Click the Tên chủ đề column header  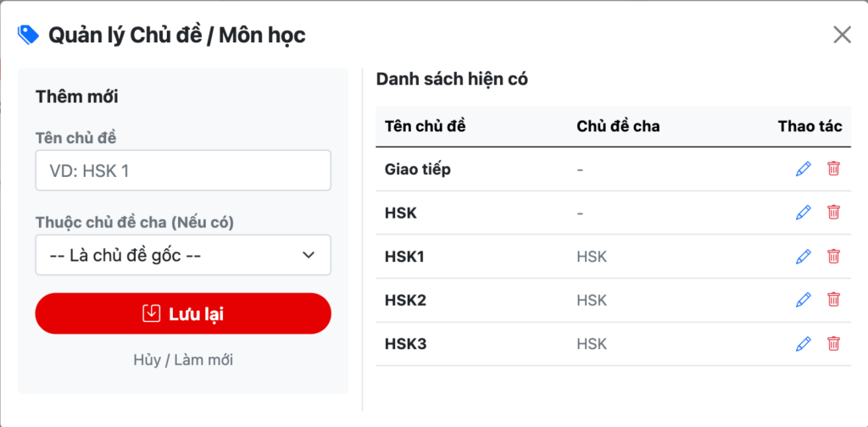(426, 126)
